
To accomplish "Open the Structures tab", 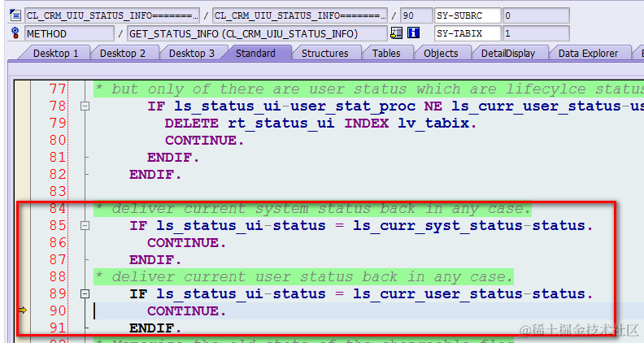I will coord(324,54).
